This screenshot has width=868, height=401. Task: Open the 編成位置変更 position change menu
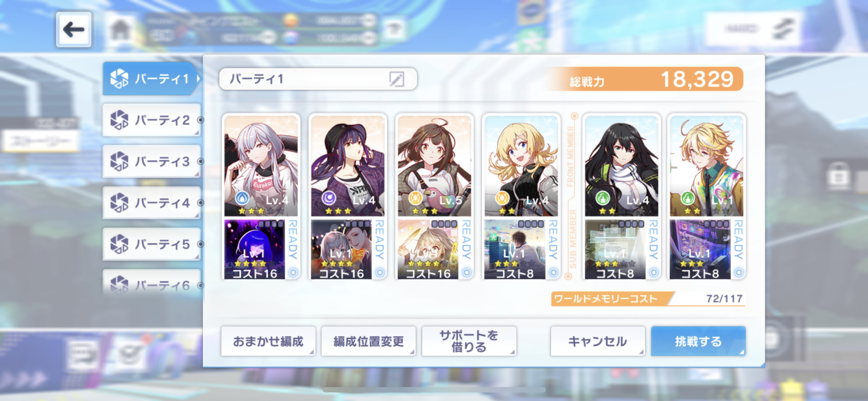(368, 341)
